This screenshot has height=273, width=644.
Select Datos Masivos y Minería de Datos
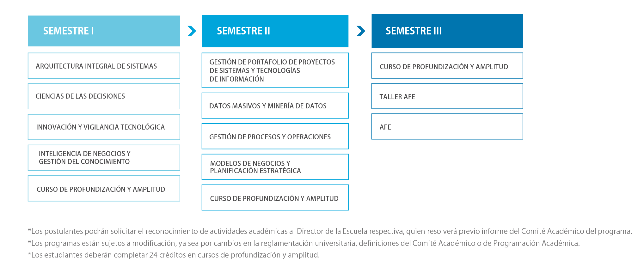click(x=275, y=106)
